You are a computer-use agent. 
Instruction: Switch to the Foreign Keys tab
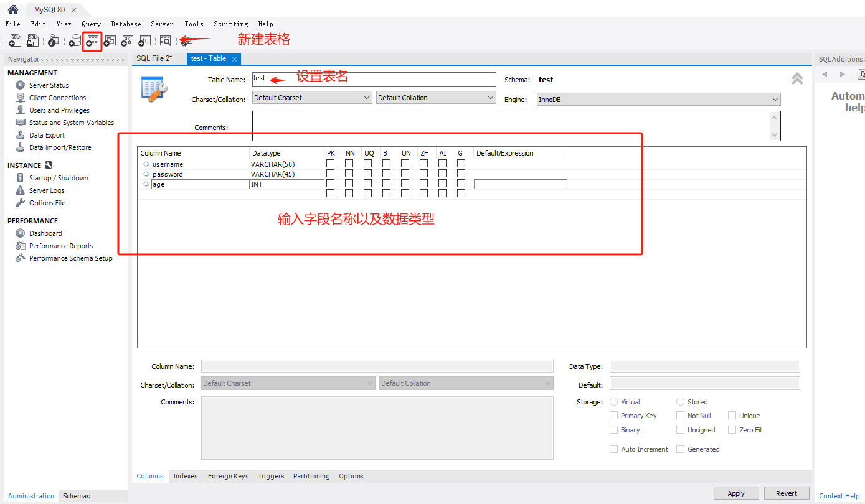(x=228, y=476)
